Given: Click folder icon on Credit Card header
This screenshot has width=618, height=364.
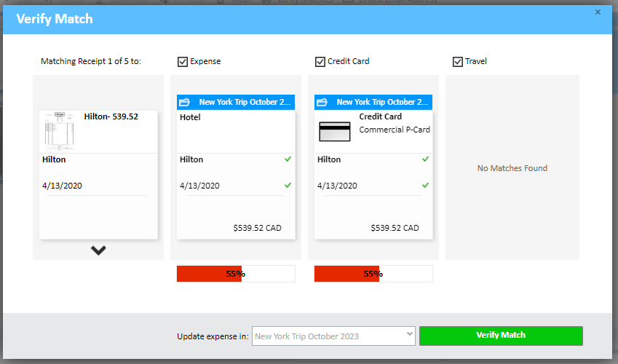Looking at the screenshot, I should tap(322, 103).
